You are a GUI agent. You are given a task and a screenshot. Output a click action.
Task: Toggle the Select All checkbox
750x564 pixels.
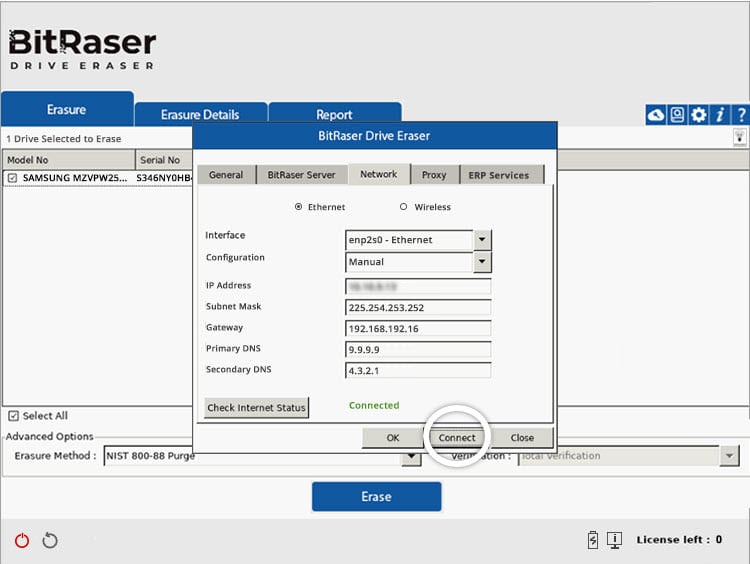pos(13,416)
